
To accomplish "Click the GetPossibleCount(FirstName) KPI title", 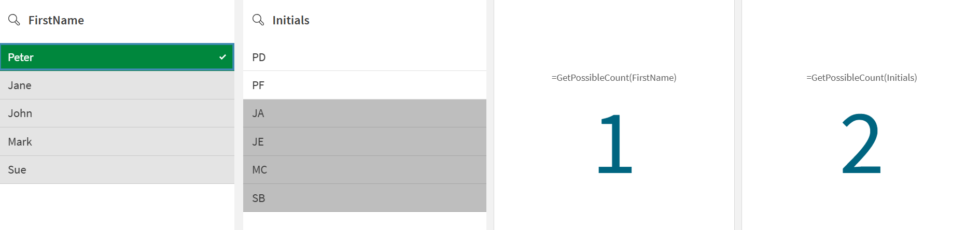I will click(613, 78).
